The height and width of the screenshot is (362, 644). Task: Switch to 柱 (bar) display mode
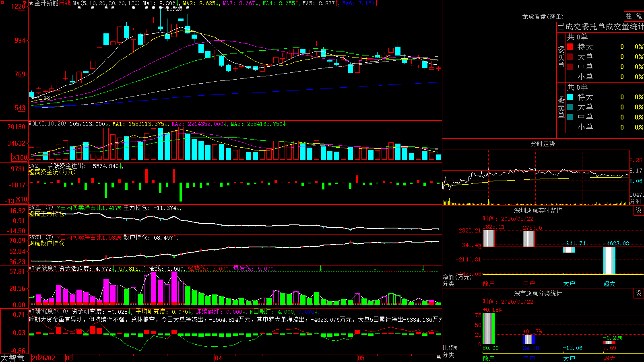click(629, 16)
